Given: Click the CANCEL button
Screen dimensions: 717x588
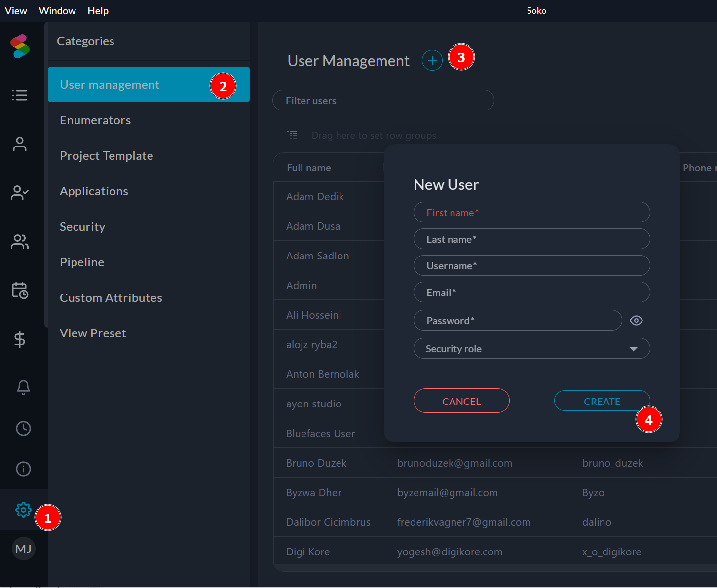Looking at the screenshot, I should pyautogui.click(x=461, y=401).
